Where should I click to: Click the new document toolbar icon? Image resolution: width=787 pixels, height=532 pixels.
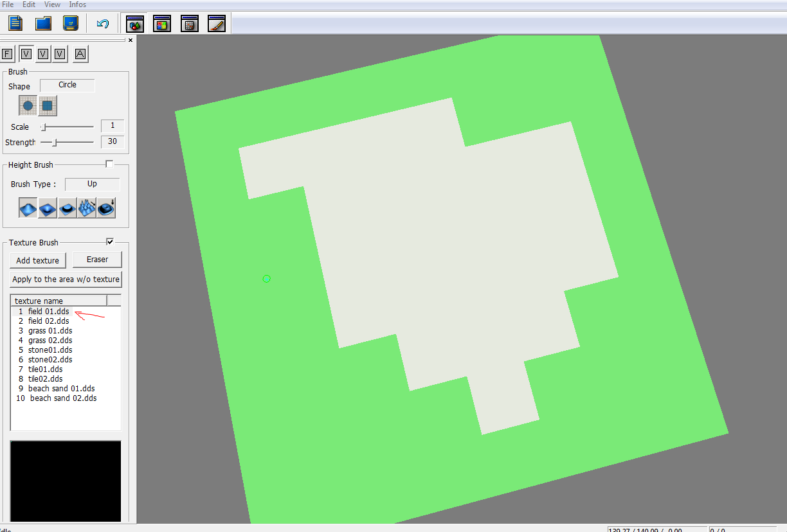click(15, 24)
